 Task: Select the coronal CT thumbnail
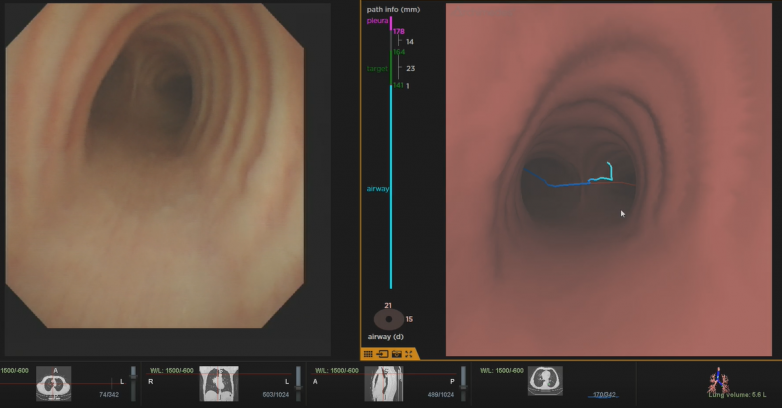coord(219,382)
